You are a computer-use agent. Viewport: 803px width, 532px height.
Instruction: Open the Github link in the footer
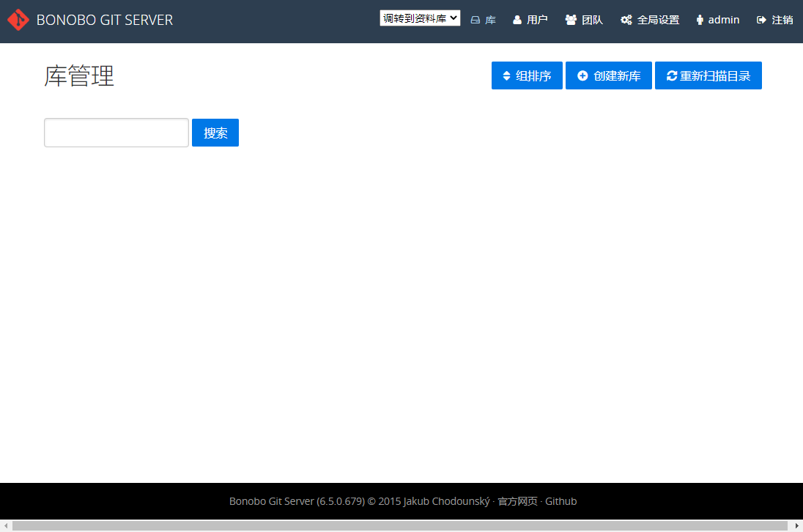point(560,501)
